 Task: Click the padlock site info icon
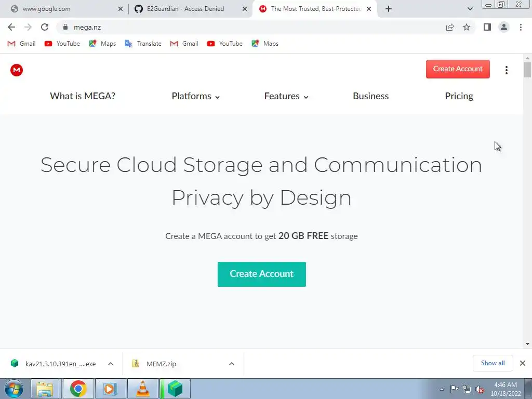(65, 27)
